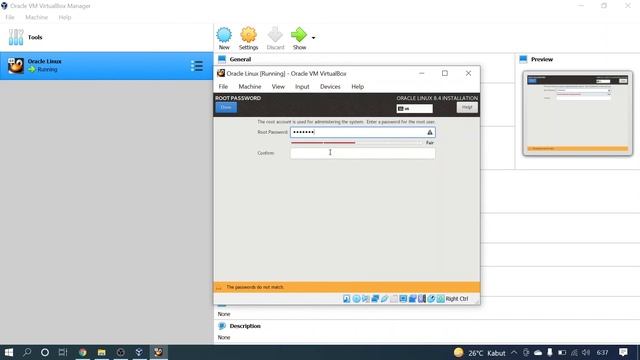640x360 pixels.
Task: Open the Windows Start menu
Action: tap(9, 352)
